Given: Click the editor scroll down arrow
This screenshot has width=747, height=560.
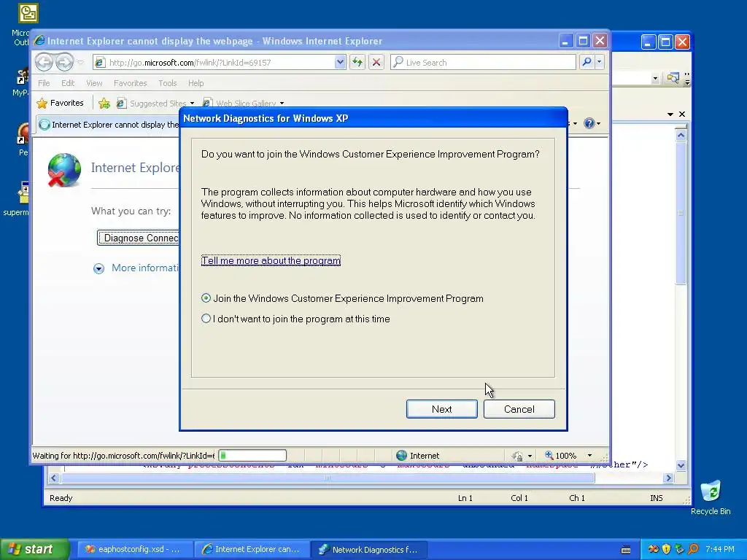Looking at the screenshot, I should [x=681, y=466].
